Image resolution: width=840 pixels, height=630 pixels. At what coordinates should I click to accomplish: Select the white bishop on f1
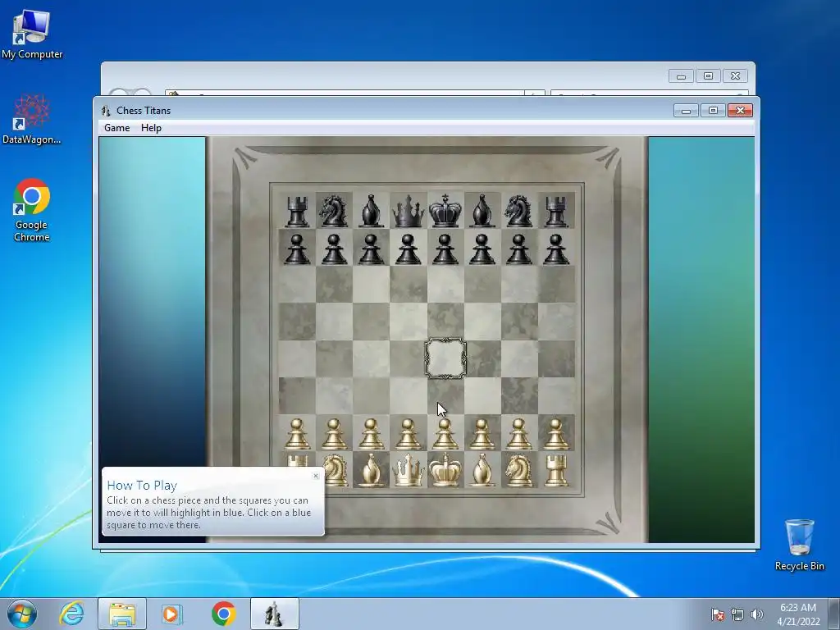tap(482, 470)
